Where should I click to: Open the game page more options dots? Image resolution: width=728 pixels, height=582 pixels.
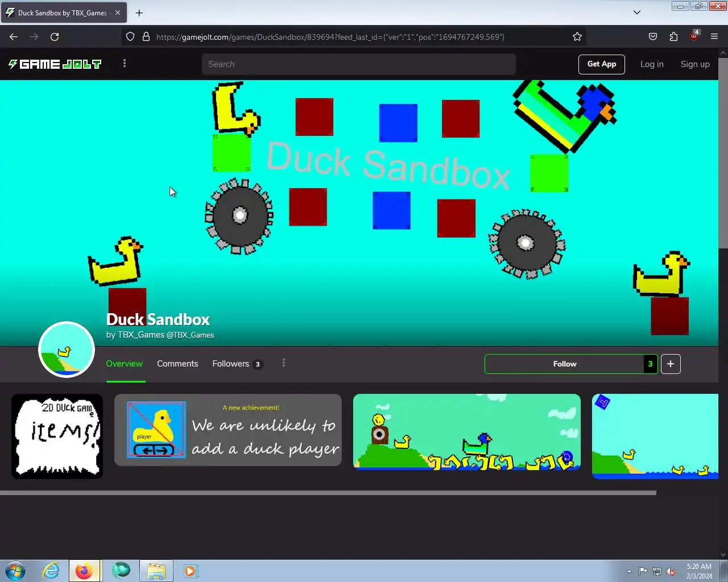pos(284,363)
